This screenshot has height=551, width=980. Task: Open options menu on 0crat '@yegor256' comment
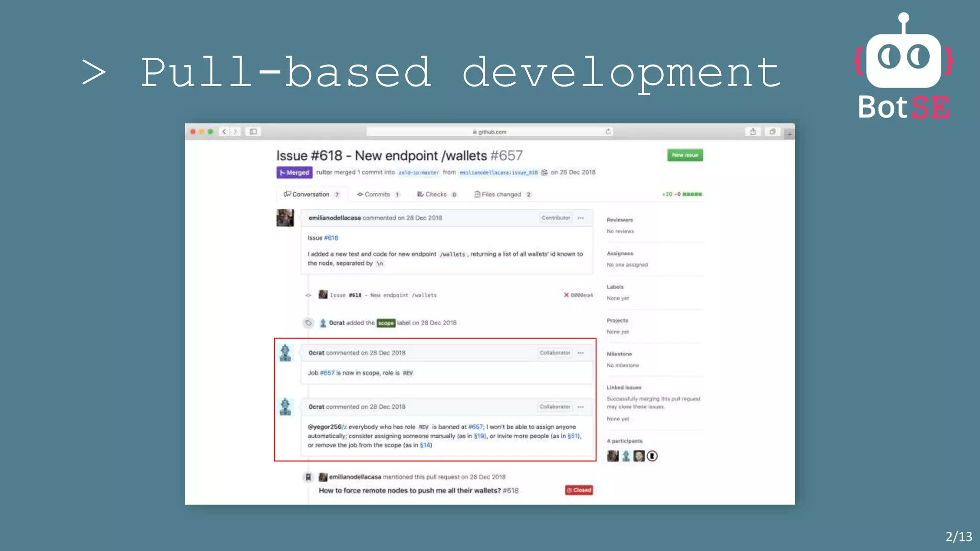tap(580, 407)
